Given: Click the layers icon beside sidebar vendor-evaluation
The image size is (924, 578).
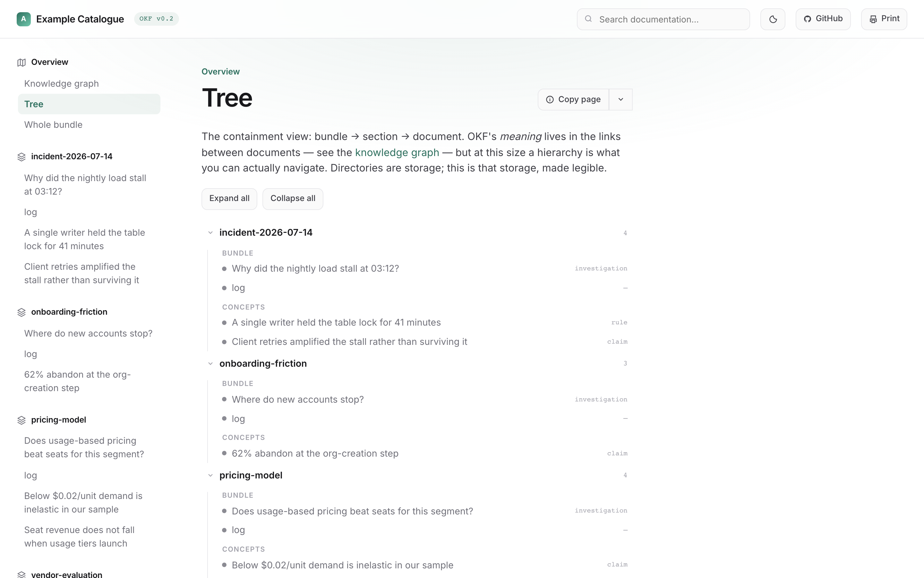Looking at the screenshot, I should [21, 574].
